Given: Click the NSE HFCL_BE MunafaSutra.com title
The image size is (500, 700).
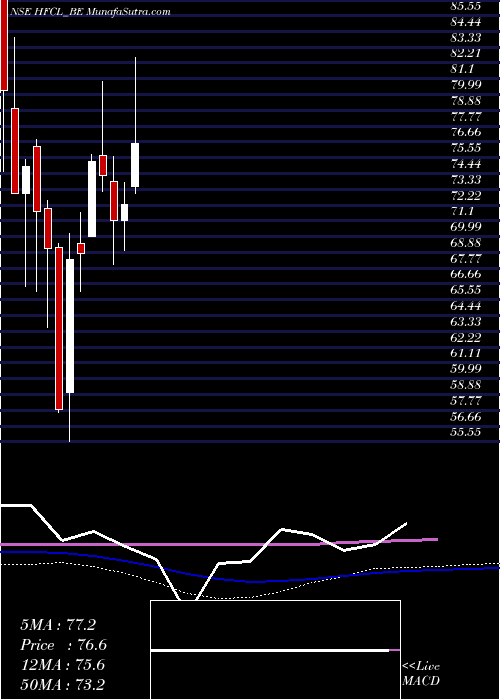Looking at the screenshot, I should tap(90, 11).
